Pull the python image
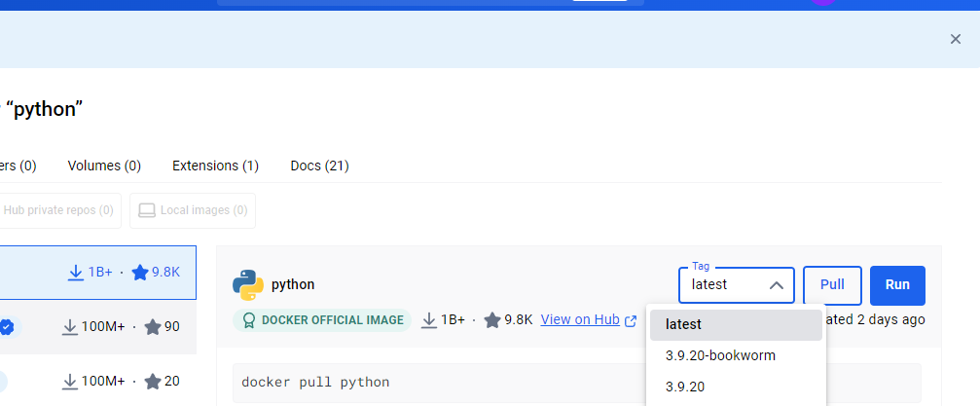The image size is (980, 406). coord(832,285)
